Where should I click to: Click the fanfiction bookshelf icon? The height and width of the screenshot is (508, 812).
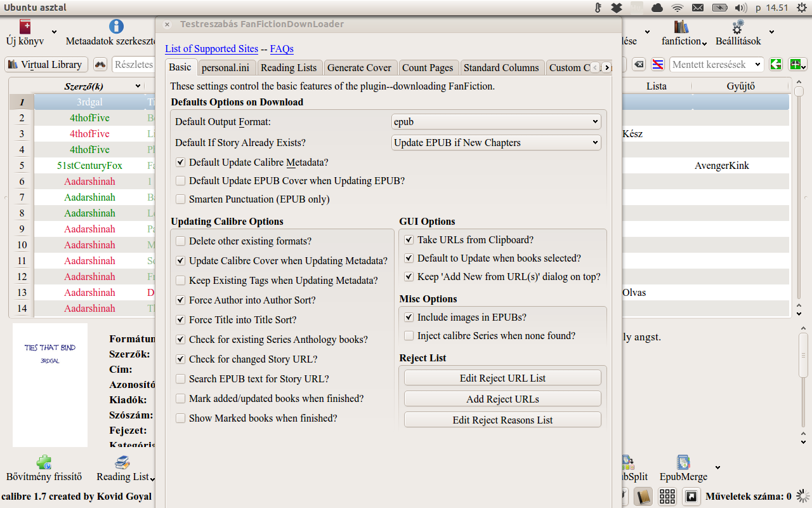[x=681, y=27]
